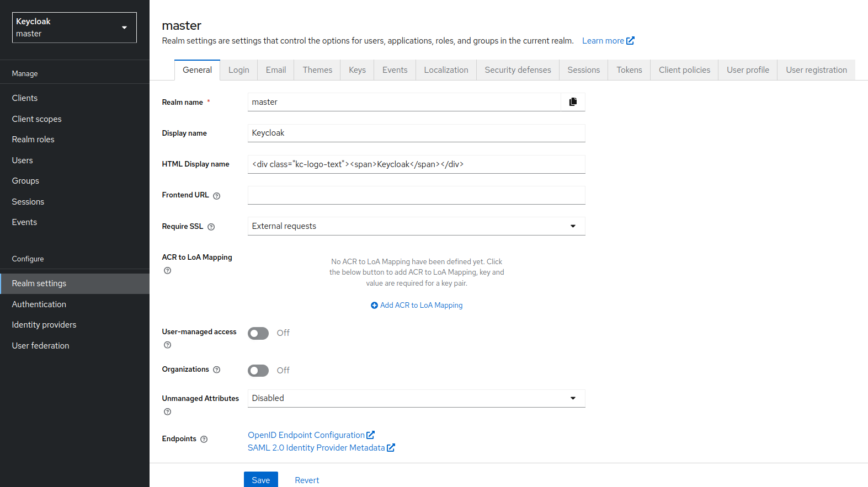
Task: Open the Tokens tab
Action: (630, 70)
